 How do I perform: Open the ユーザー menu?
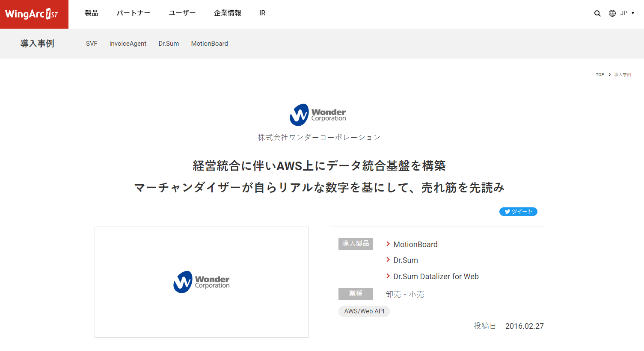pyautogui.click(x=182, y=13)
